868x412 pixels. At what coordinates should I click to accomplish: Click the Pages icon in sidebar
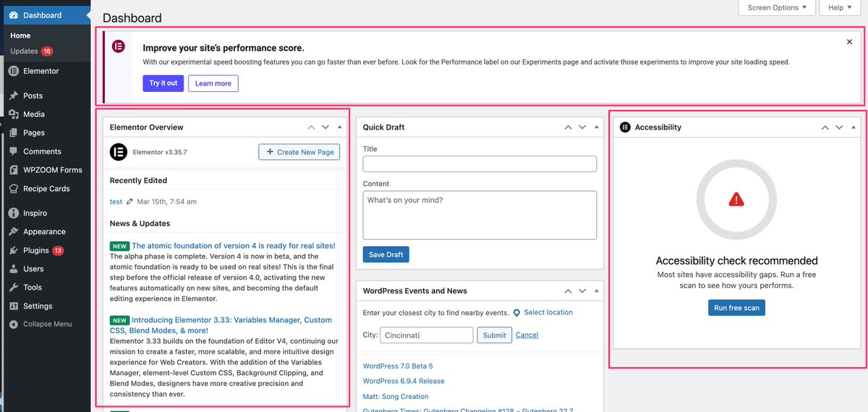(x=14, y=133)
